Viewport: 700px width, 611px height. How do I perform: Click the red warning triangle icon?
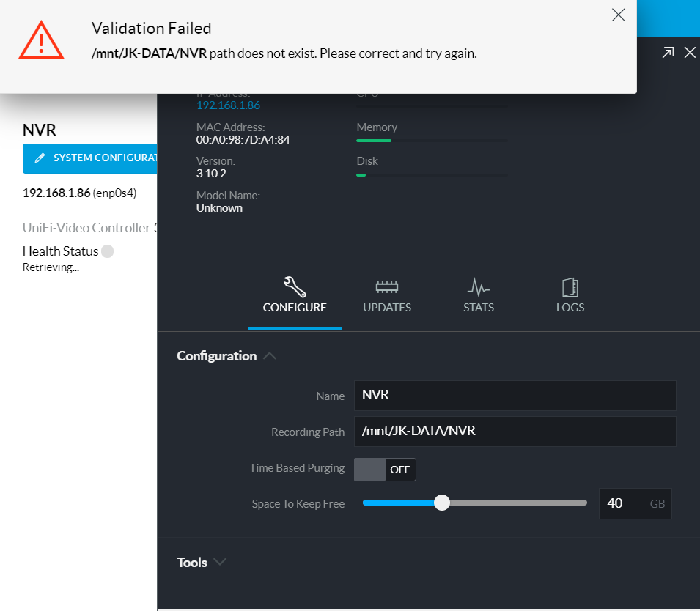[41, 40]
